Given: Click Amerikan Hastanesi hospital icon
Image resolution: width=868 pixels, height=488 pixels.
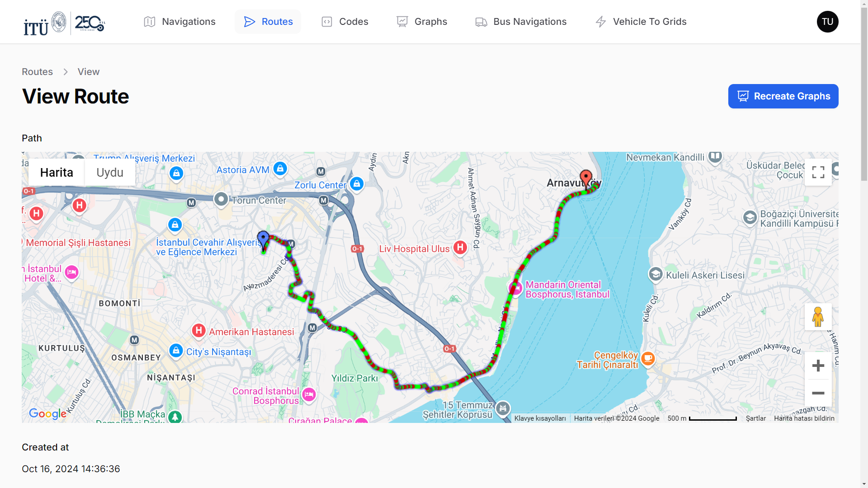Looking at the screenshot, I should [x=199, y=330].
